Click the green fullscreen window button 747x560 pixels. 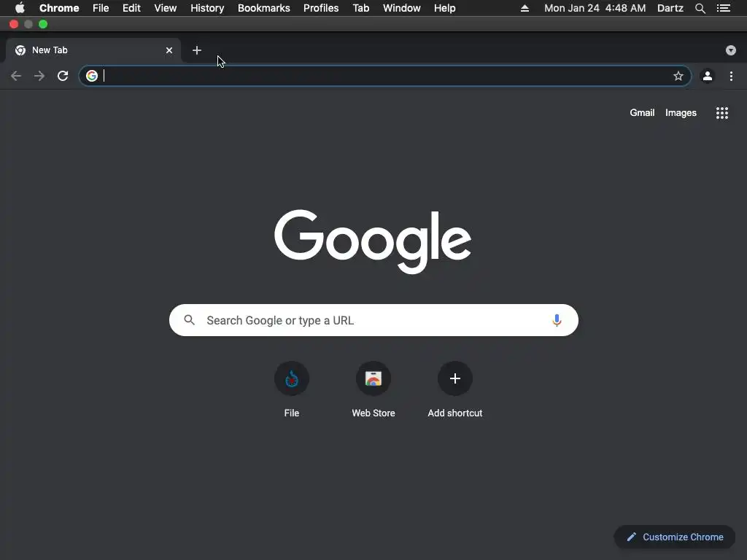[x=43, y=24]
